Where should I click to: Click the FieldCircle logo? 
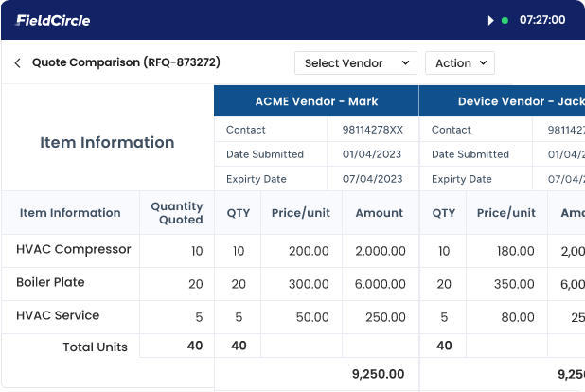tap(53, 20)
